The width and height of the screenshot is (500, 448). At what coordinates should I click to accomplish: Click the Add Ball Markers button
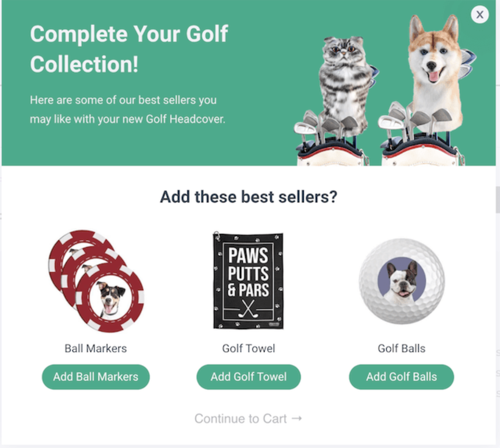tap(96, 377)
